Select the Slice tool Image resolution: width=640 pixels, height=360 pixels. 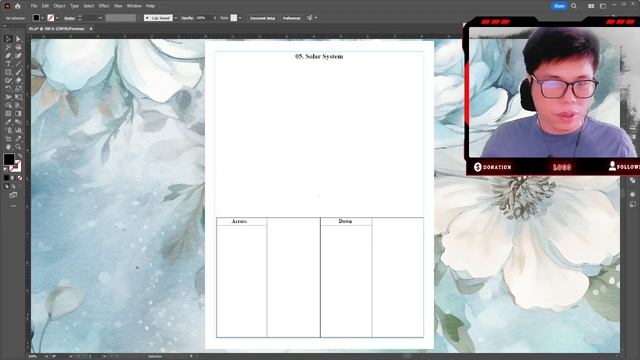(x=18, y=139)
